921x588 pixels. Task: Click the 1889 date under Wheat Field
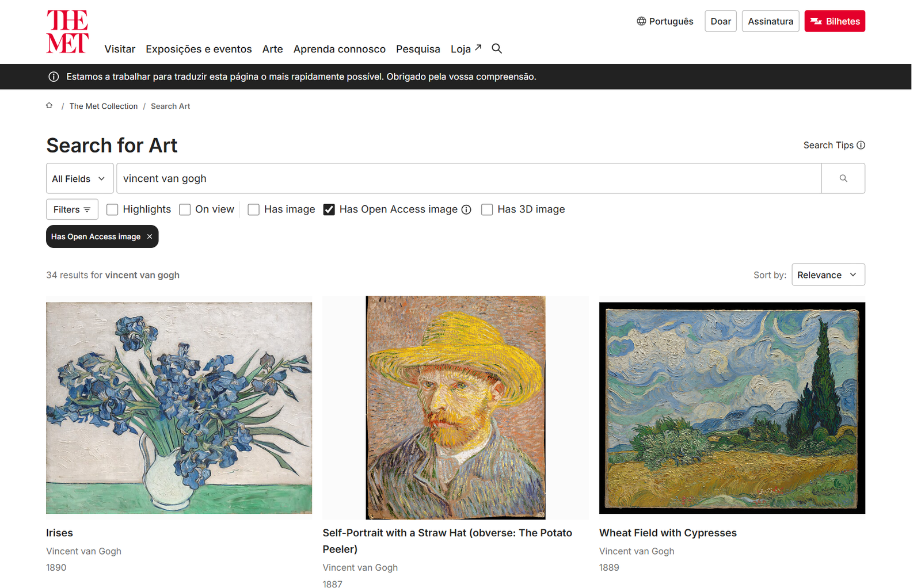[x=609, y=567]
